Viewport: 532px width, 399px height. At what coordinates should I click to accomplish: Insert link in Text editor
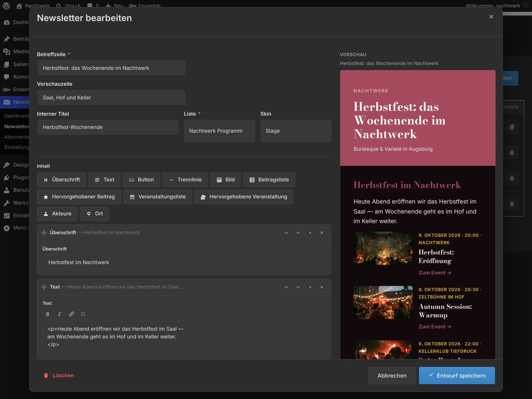click(x=71, y=314)
